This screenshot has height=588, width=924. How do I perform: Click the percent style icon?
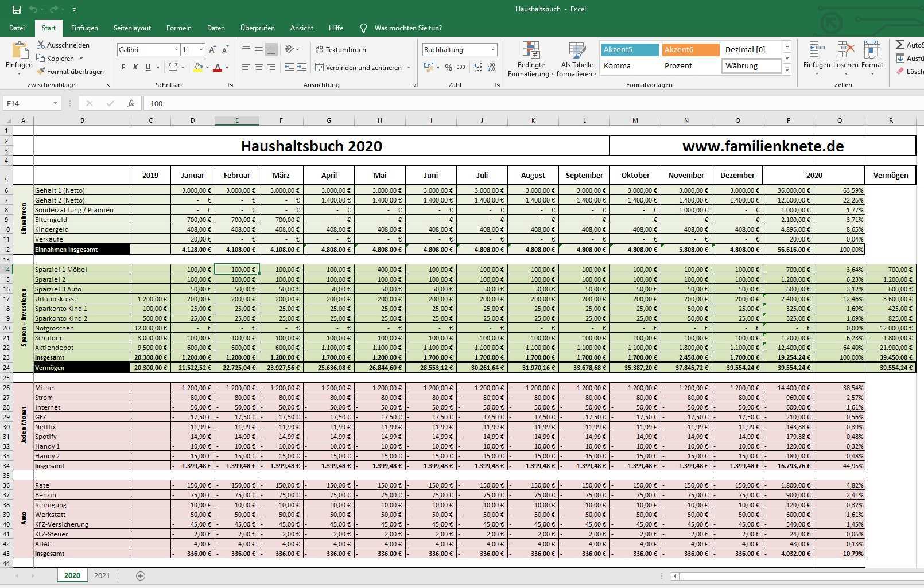[x=448, y=67]
